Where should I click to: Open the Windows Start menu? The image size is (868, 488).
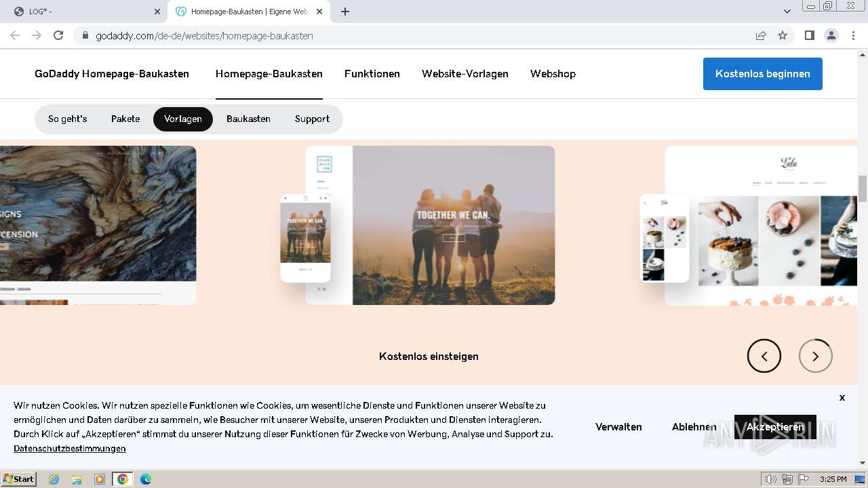click(x=19, y=479)
